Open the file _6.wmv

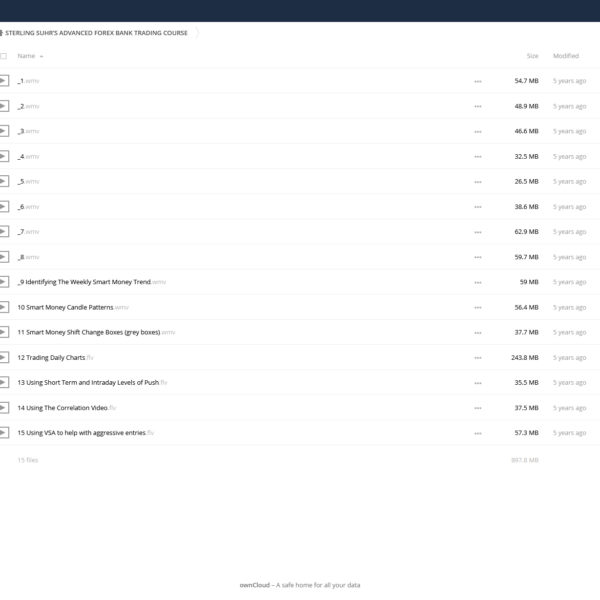pos(28,207)
